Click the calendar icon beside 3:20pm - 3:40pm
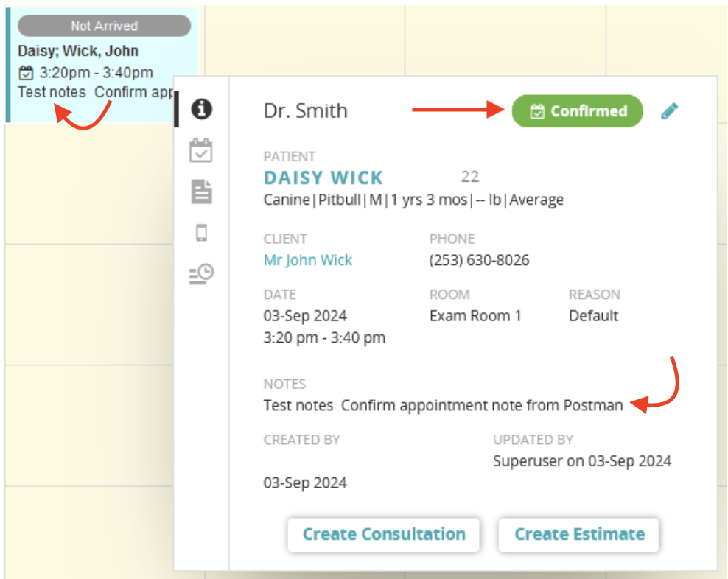 click(27, 72)
